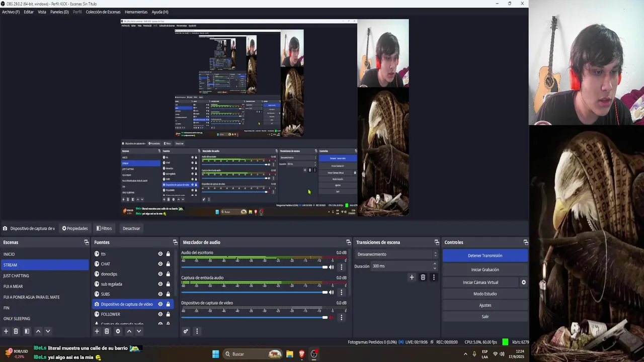The height and width of the screenshot is (362, 644).
Task: Show hidden system tray icons chevron
Action: pos(465,354)
